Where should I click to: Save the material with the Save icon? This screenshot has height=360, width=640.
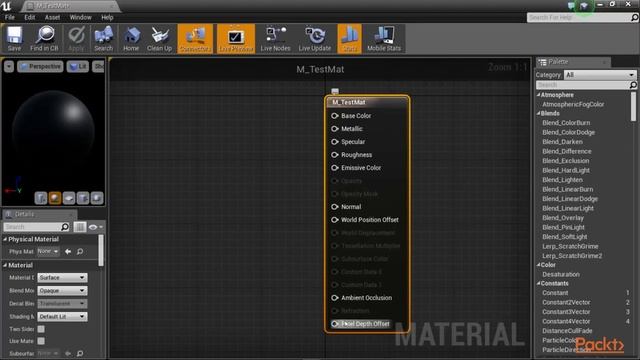tap(14, 39)
